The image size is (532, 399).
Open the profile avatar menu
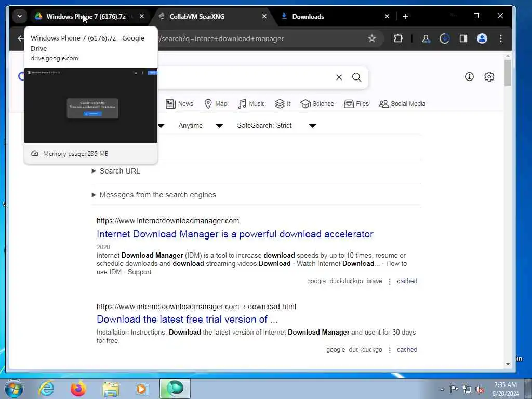(482, 38)
